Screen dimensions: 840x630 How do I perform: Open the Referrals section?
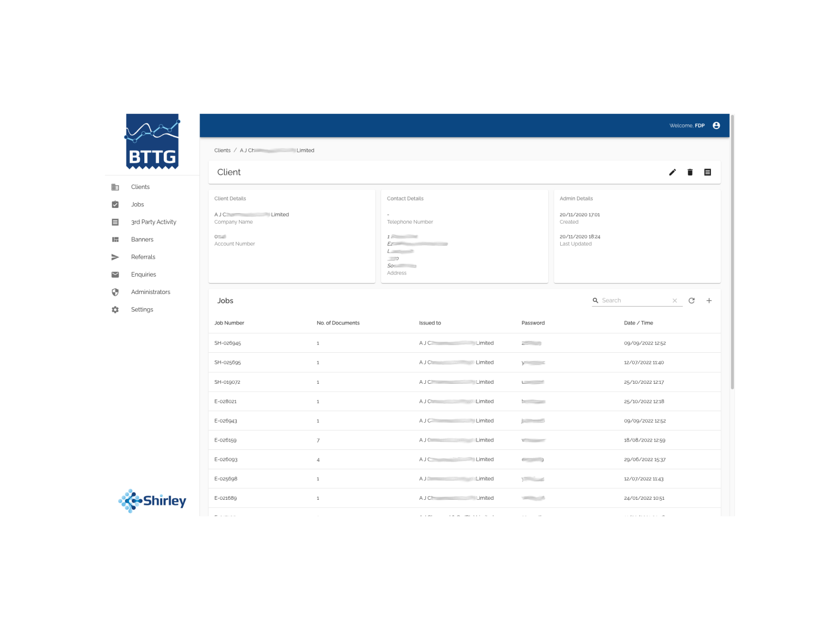tap(143, 257)
